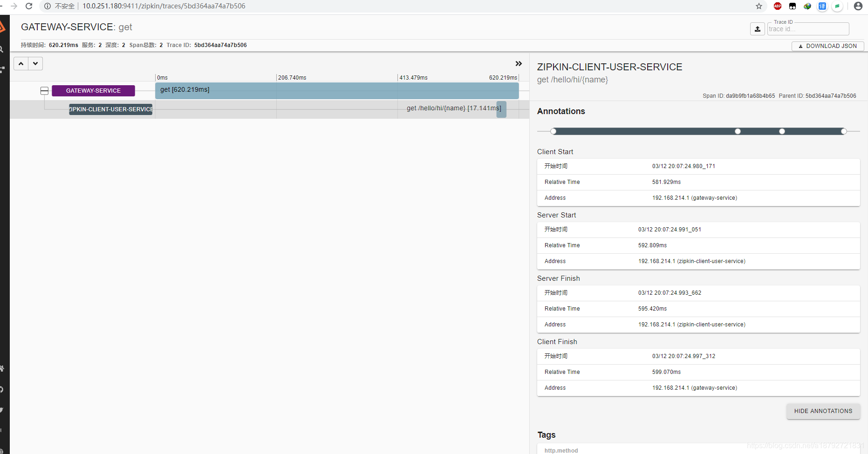Open the IDM download extension icon
The height and width of the screenshot is (454, 868).
[807, 6]
